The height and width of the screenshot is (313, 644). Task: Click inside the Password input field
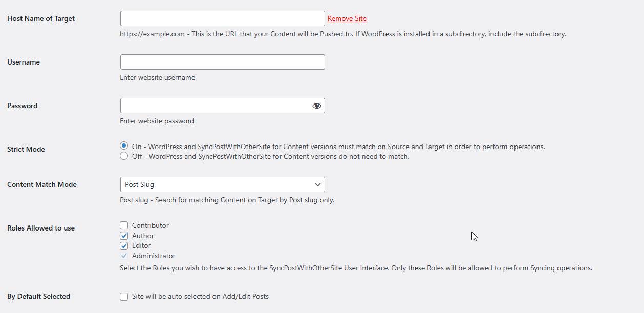coord(215,106)
